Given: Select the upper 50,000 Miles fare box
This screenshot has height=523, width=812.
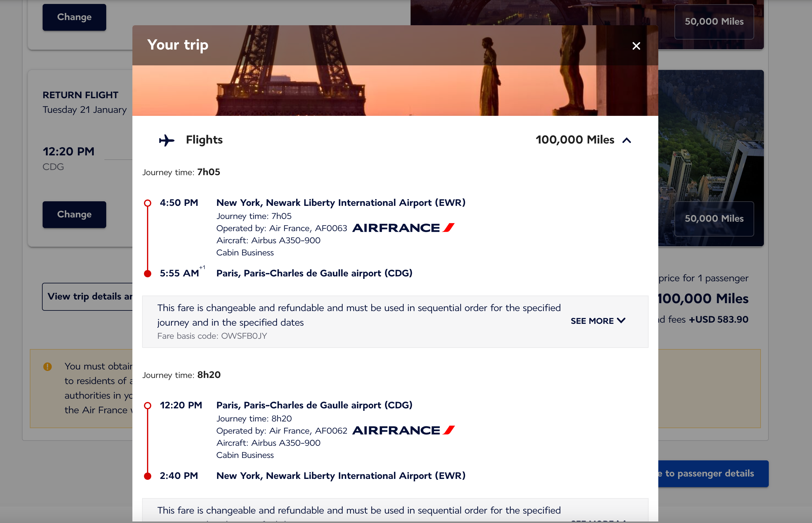Looking at the screenshot, I should 714,22.
